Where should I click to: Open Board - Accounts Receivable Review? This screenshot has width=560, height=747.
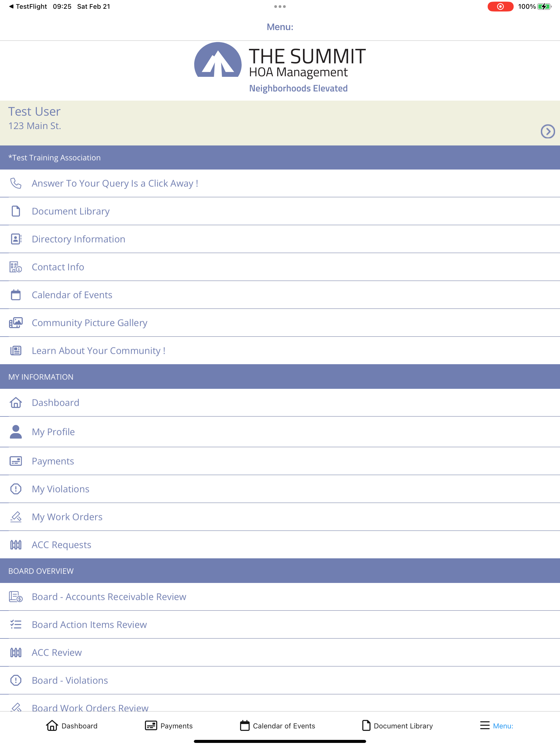(280, 597)
